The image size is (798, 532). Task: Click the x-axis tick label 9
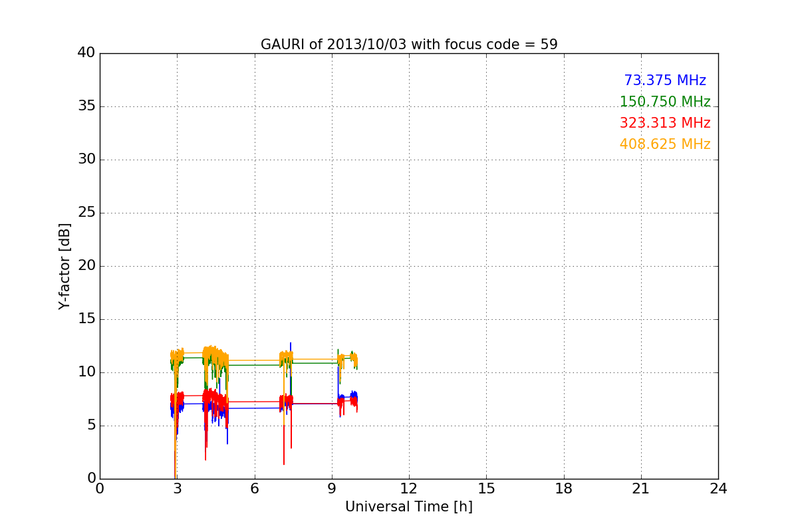click(332, 489)
